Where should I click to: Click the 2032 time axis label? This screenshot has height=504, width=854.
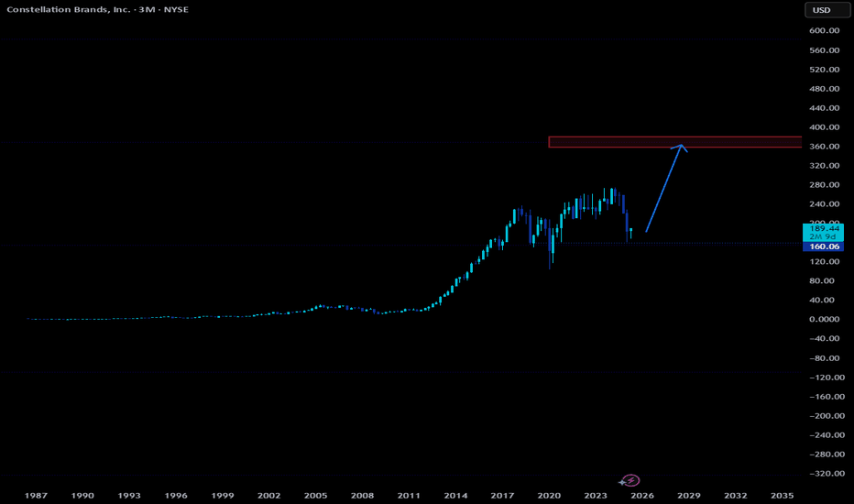pos(735,495)
